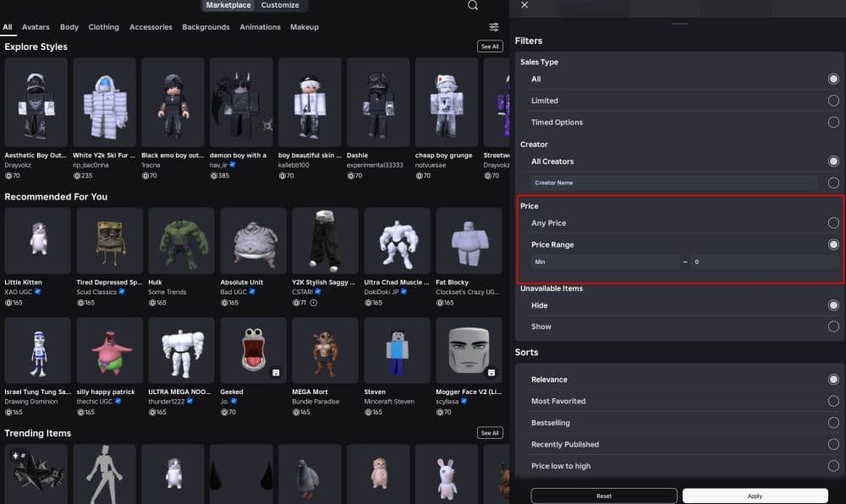Open the silly happy patrick thumbnail

coord(109,350)
